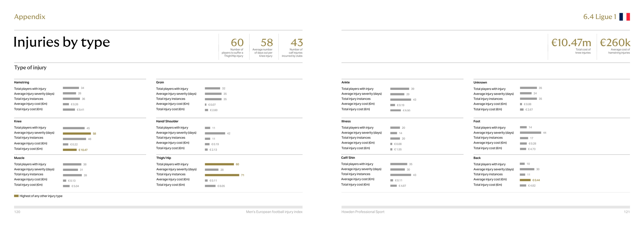Click the €10.47m total knee cost figure
644x228 pixels.
(571, 43)
